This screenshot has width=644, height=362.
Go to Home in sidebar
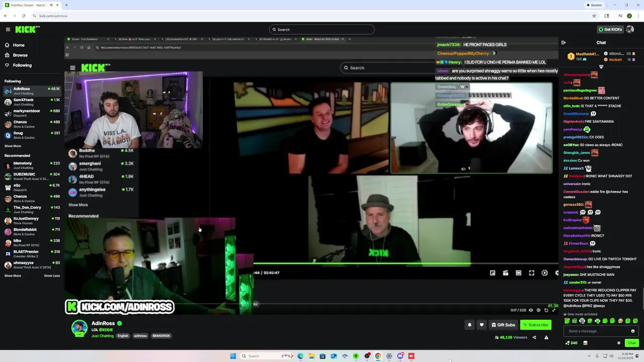(19, 45)
